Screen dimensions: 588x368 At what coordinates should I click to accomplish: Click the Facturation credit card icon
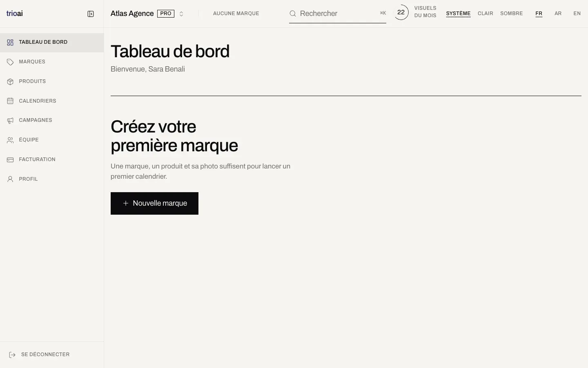point(10,160)
